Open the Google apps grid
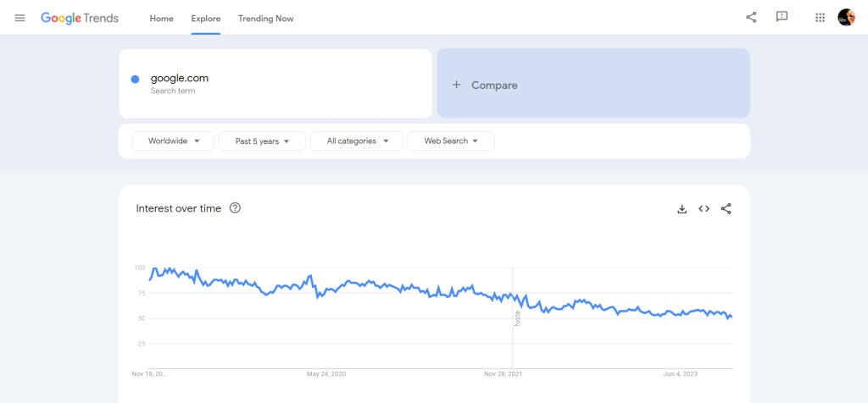 pyautogui.click(x=821, y=18)
